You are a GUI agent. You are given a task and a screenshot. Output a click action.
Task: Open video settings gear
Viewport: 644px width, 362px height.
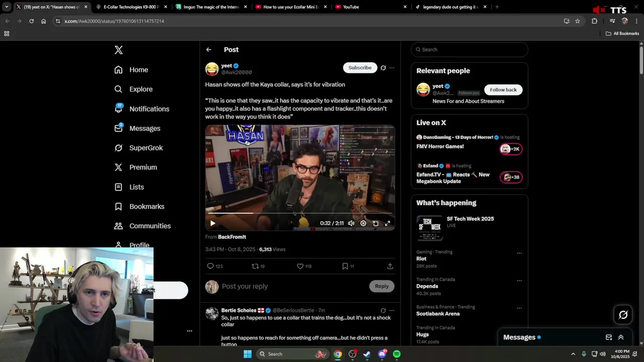tap(363, 223)
